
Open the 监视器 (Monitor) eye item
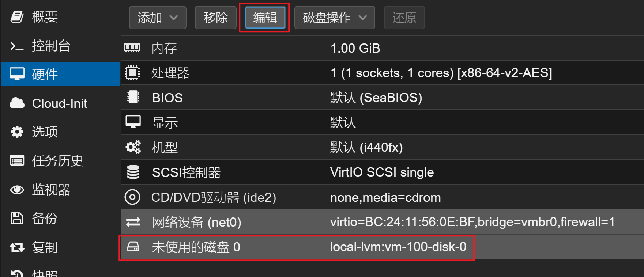(x=61, y=190)
